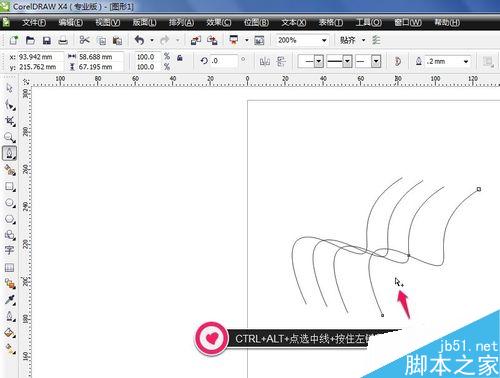
Task: Select the Text tool (字)
Action: click(x=9, y=250)
